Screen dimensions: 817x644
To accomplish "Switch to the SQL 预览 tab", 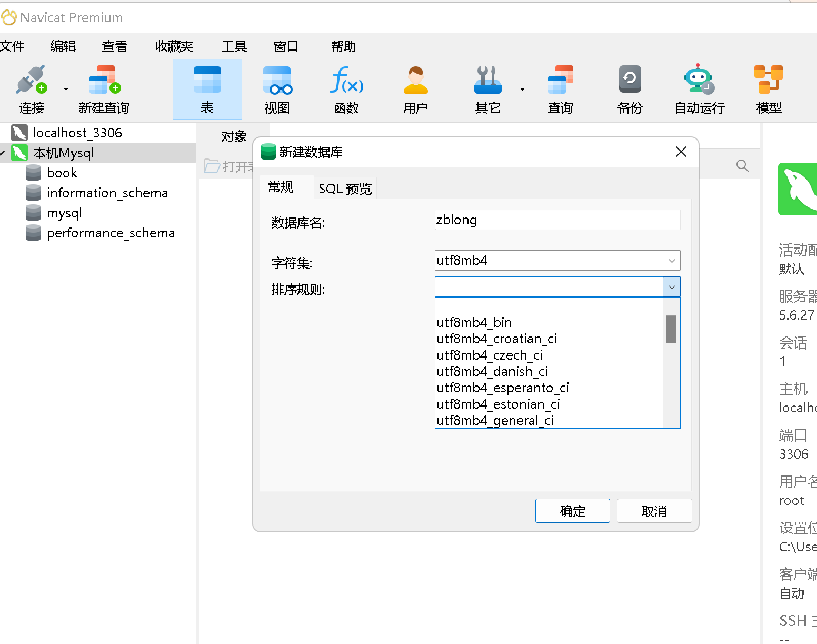I will pyautogui.click(x=345, y=189).
